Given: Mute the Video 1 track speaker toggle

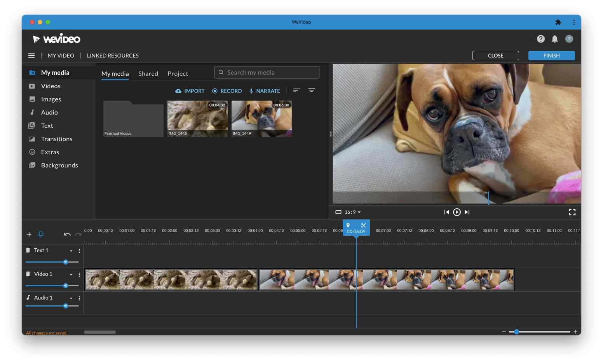Looking at the screenshot, I should tap(66, 286).
